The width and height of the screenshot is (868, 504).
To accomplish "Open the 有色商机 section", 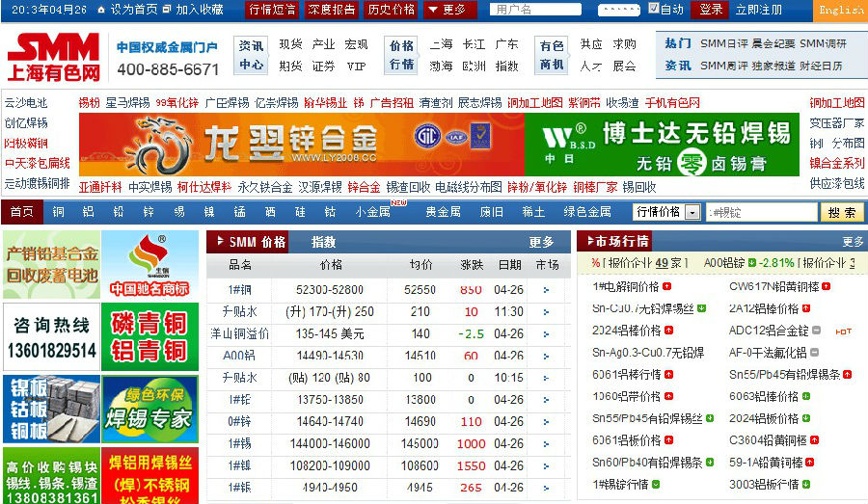I will pyautogui.click(x=552, y=55).
